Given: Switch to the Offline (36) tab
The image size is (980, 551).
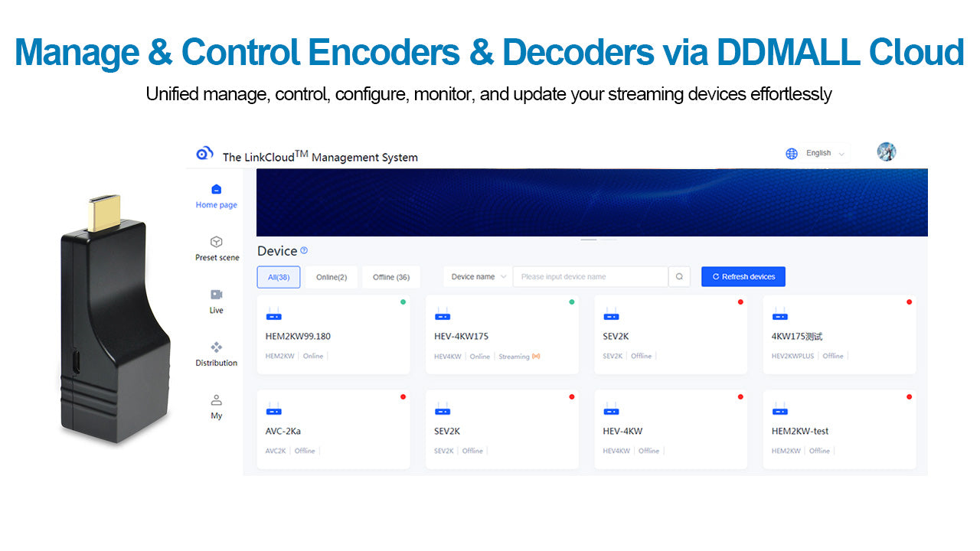Looking at the screenshot, I should tap(391, 277).
